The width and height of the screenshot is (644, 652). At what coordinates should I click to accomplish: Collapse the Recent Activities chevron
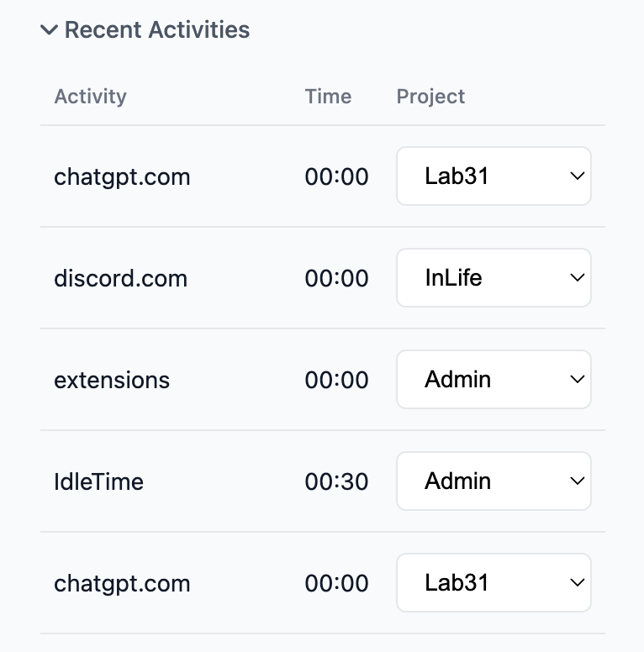tap(50, 30)
